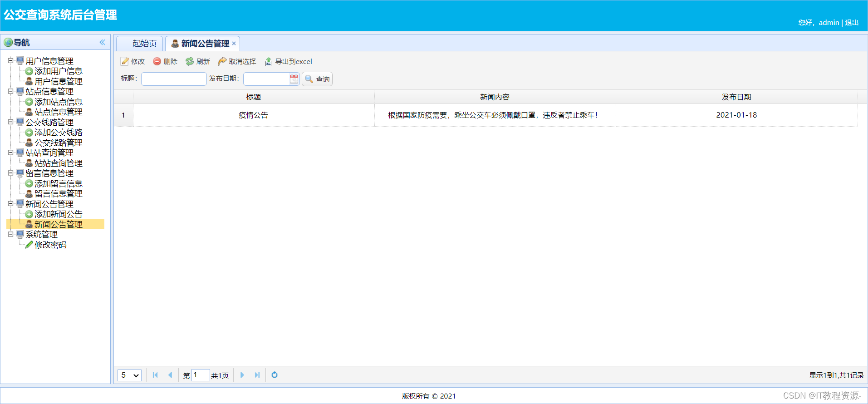
Task: Click the 导出到excel export icon
Action: coord(269,61)
